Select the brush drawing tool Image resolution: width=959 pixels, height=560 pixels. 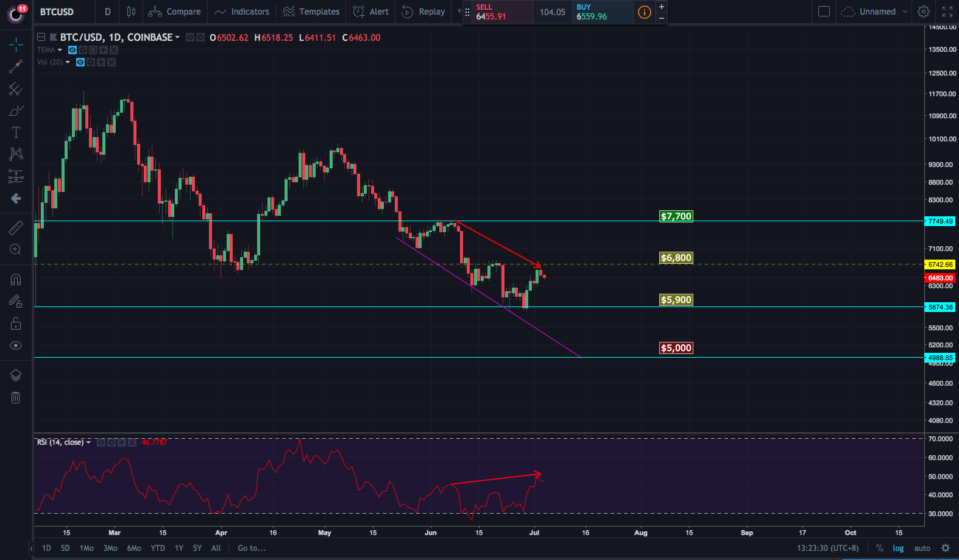coord(16,111)
